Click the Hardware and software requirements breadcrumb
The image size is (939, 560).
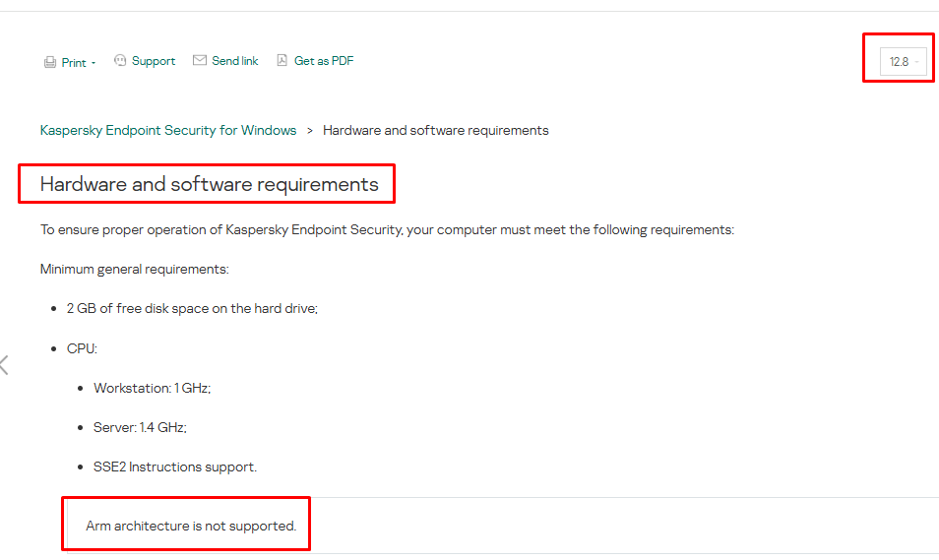coord(436,130)
